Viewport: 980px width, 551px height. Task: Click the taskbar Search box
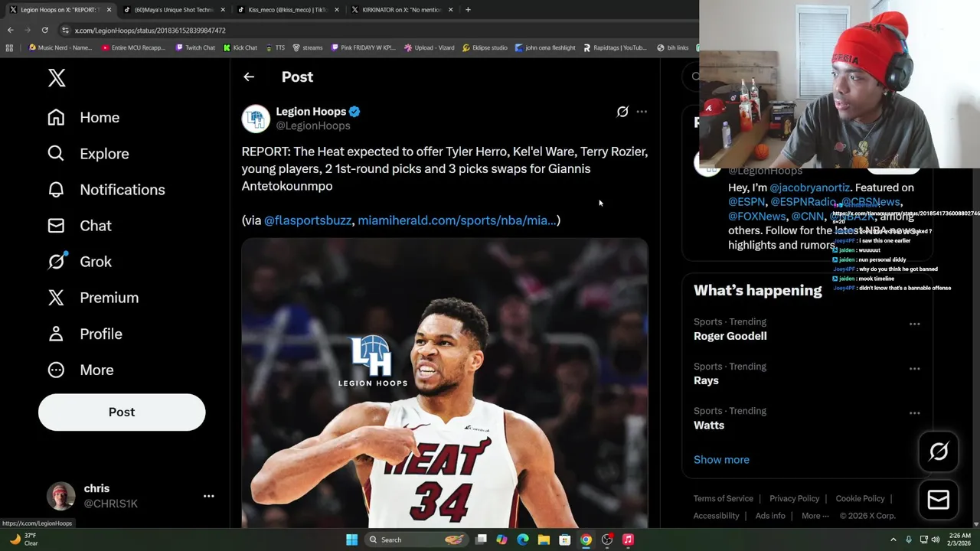[x=417, y=540]
